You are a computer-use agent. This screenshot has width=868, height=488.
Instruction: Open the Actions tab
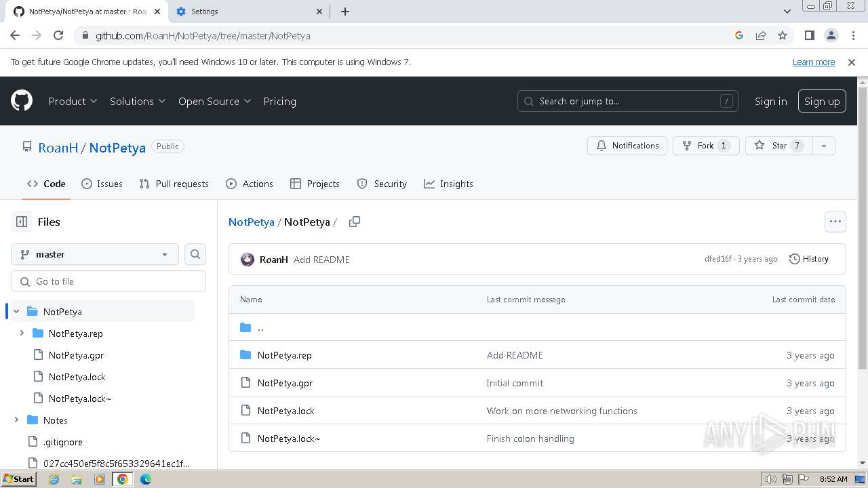[x=250, y=184]
